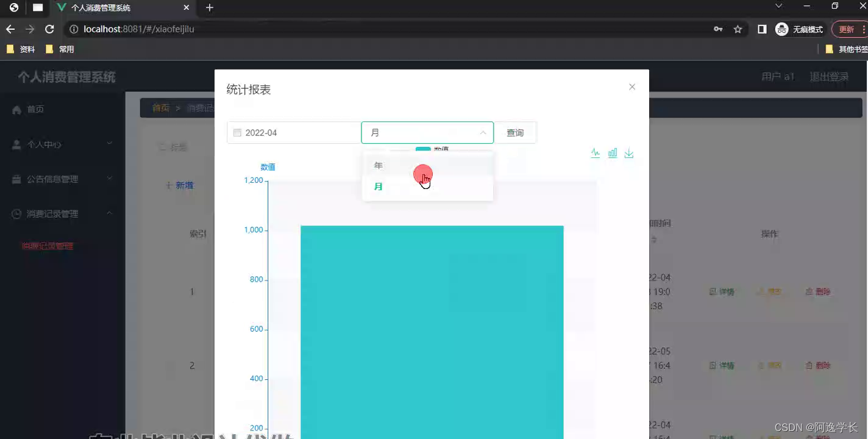Switch chart to line chart view

(x=596, y=153)
